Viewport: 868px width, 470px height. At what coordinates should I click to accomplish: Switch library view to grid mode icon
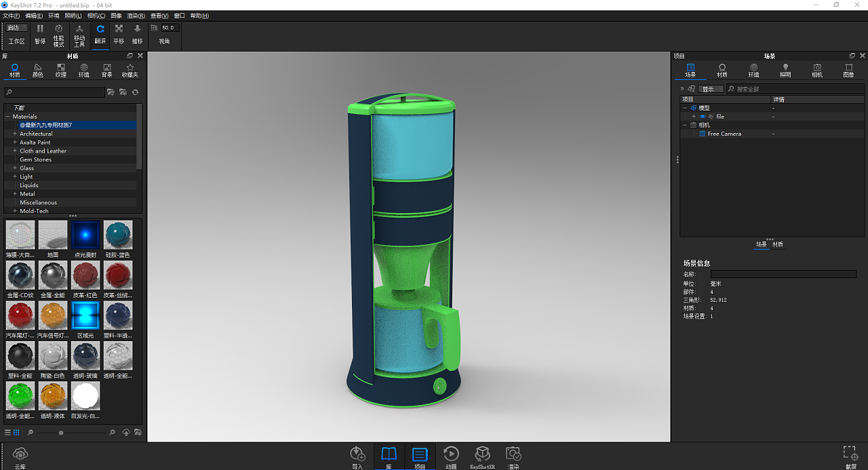click(16, 432)
